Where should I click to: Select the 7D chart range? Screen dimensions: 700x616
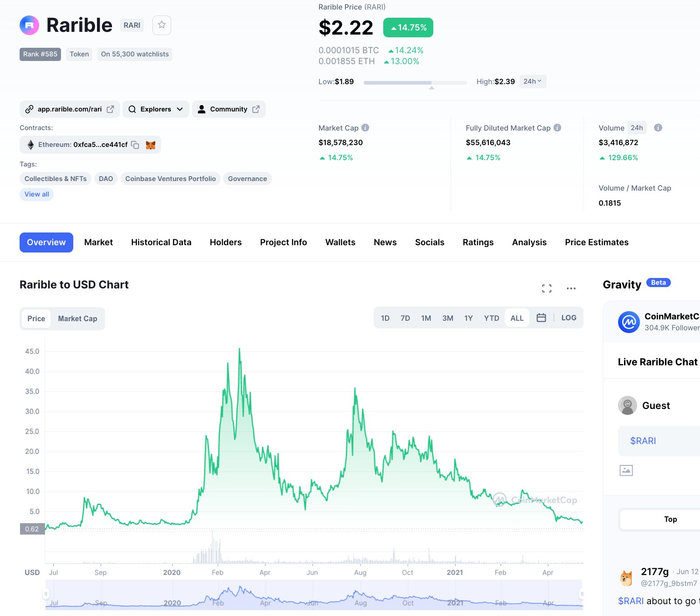pyautogui.click(x=405, y=318)
